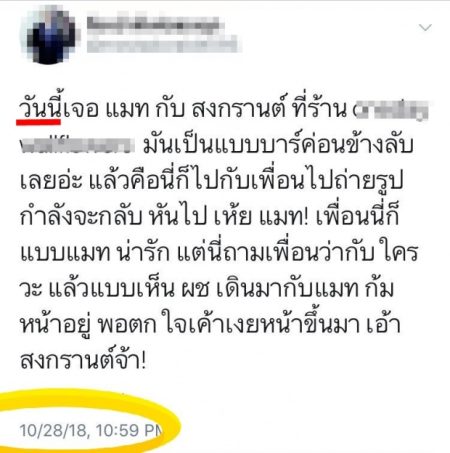Screen dimensions: 450x453
Task: Select the phrase แบบแมท น่ารัก
Action: tap(95, 252)
